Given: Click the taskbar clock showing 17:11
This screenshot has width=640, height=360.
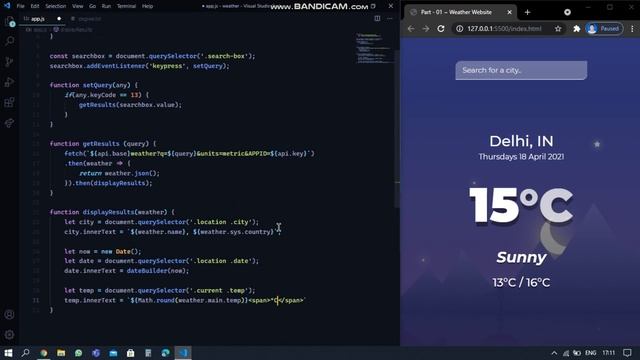Looking at the screenshot, I should [x=609, y=353].
